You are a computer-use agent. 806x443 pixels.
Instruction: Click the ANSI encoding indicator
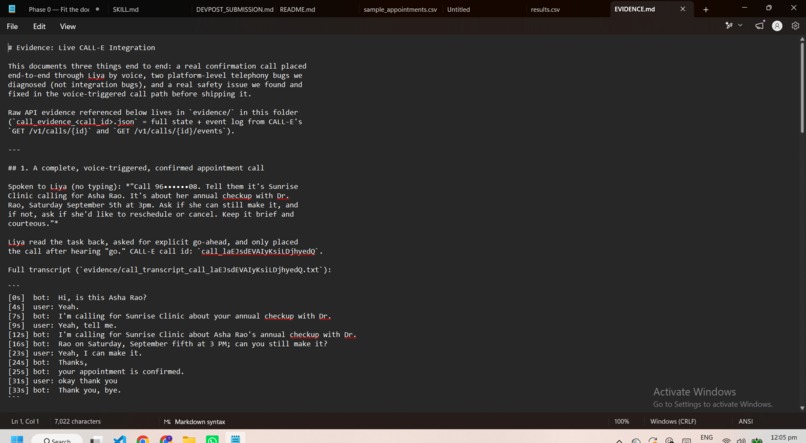coord(745,421)
